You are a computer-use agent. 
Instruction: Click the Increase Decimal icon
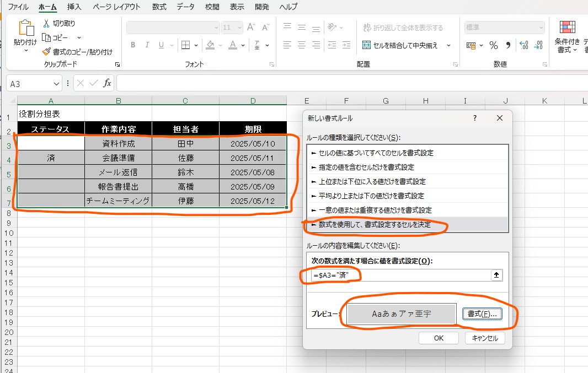[523, 45]
